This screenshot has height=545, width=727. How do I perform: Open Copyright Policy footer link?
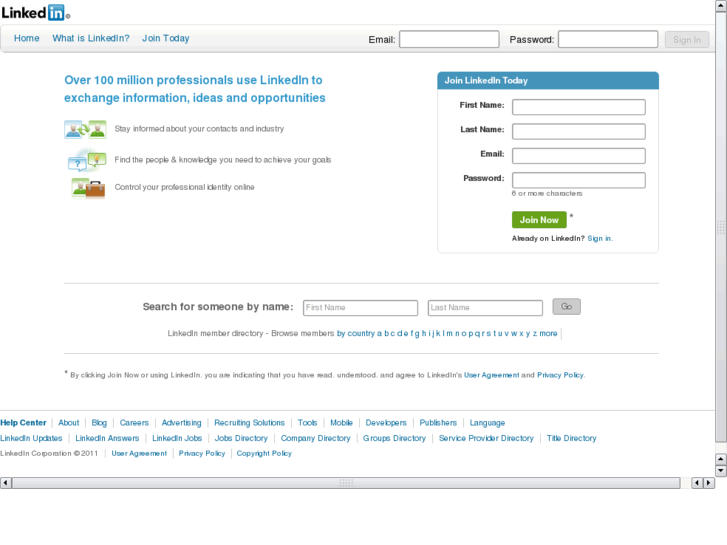coord(264,454)
